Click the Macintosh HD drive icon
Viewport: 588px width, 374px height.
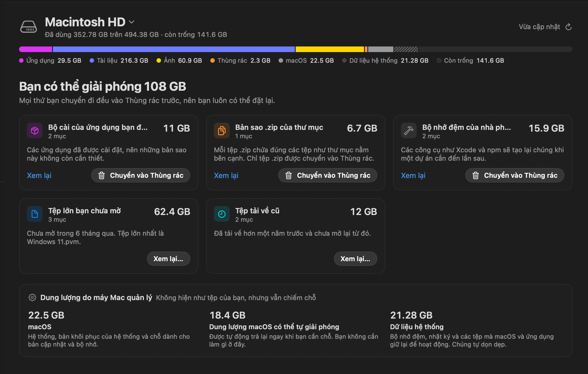[x=29, y=27]
